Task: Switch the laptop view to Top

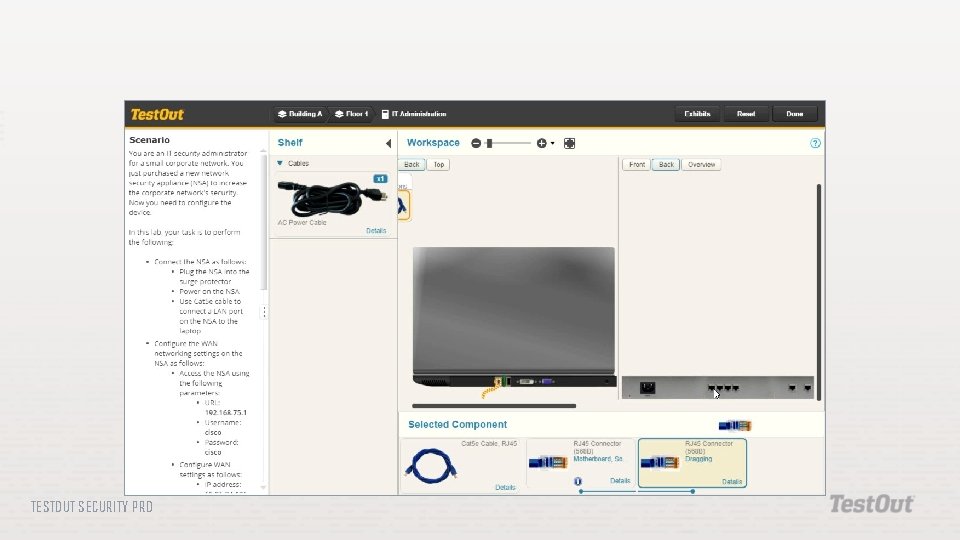Action: click(439, 165)
